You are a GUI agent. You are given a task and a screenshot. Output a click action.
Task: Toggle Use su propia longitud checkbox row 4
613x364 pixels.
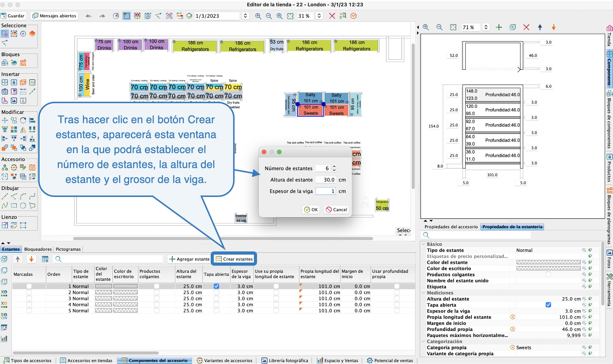276,304
